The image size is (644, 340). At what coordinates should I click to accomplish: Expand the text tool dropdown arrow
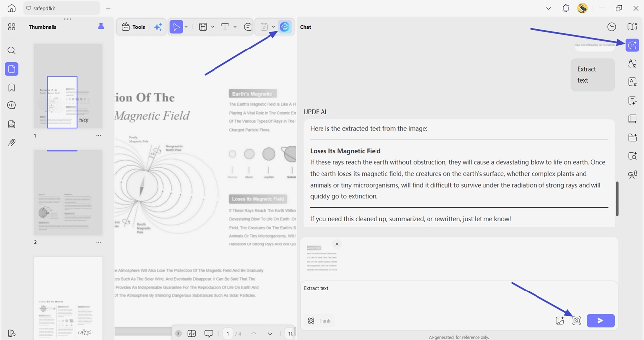235,27
